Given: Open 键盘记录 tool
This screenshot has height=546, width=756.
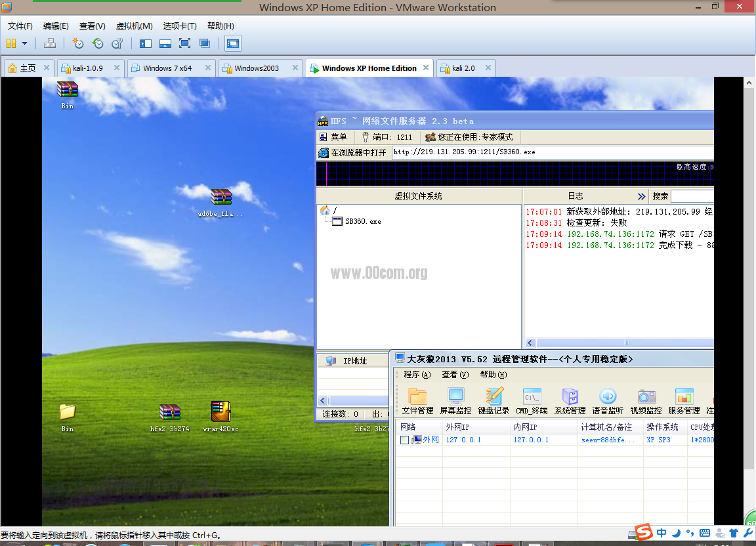Looking at the screenshot, I should (x=493, y=401).
